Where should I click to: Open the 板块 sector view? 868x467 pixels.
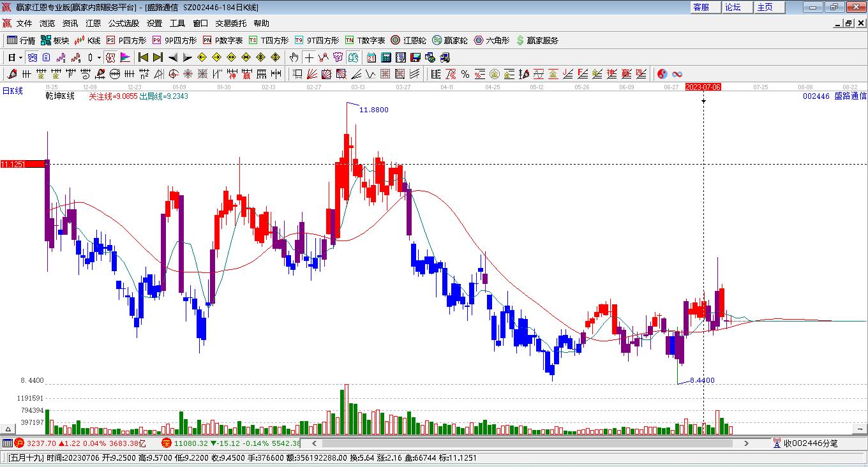55,40
